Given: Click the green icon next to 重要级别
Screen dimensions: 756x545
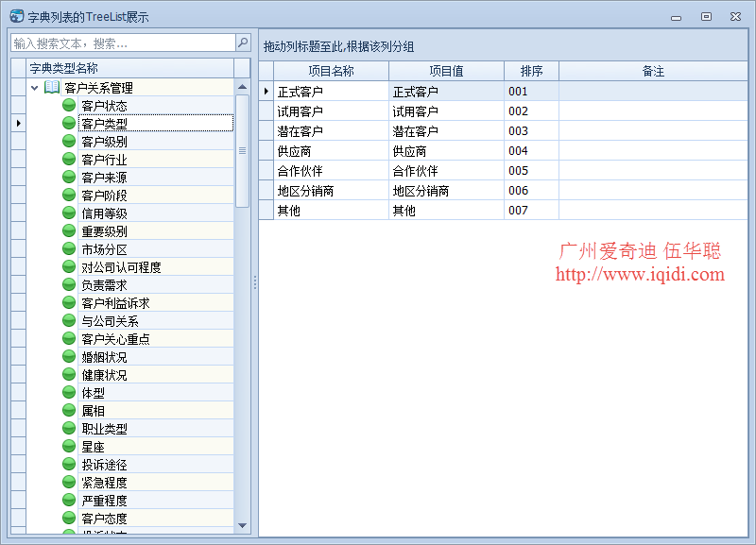Looking at the screenshot, I should [x=69, y=230].
